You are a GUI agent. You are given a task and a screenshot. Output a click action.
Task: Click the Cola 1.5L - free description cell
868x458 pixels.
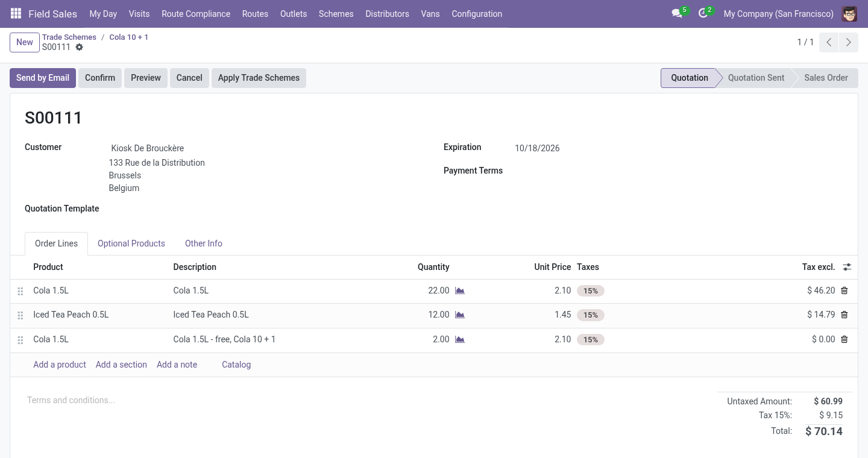coord(224,339)
